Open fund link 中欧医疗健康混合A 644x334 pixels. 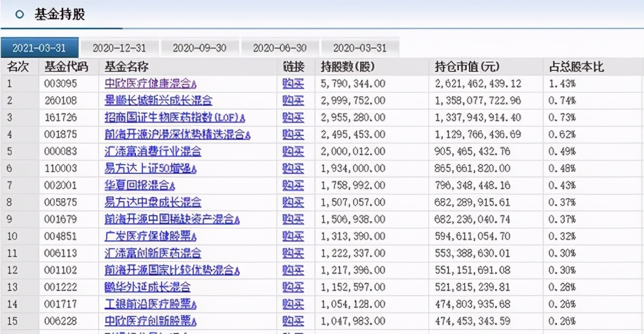[x=150, y=83]
